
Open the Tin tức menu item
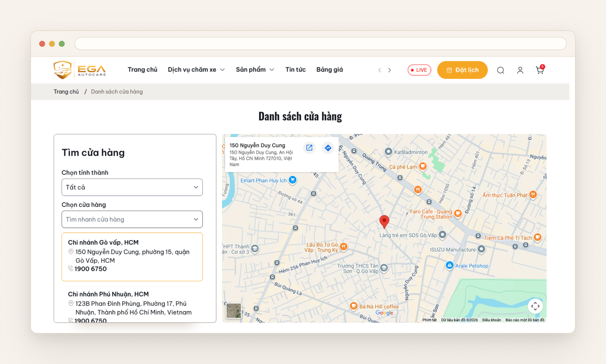click(x=295, y=70)
